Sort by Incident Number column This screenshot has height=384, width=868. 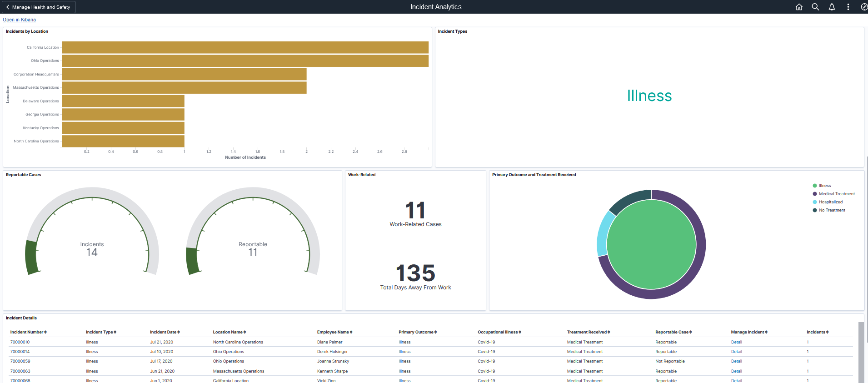click(28, 332)
